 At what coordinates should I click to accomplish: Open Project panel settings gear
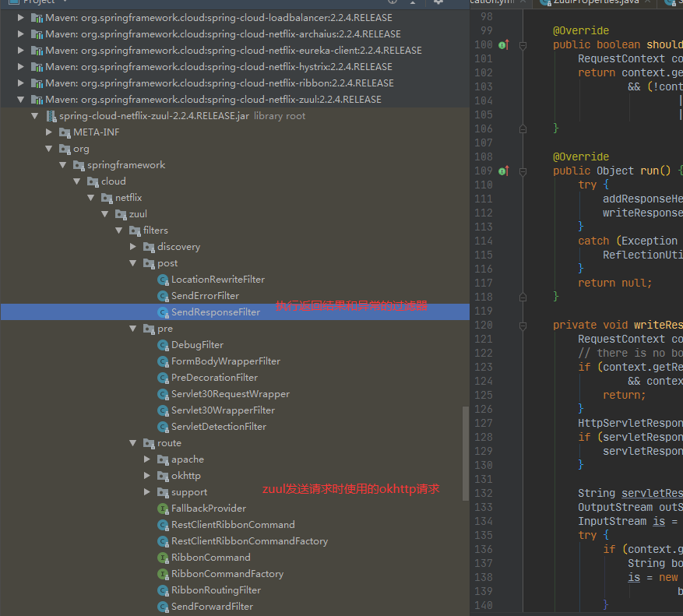[x=438, y=2]
